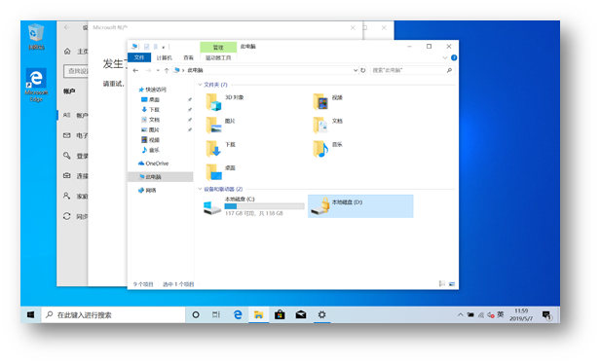The height and width of the screenshot is (364, 601).
Task: Open the address bar history dropdown
Action: (356, 70)
